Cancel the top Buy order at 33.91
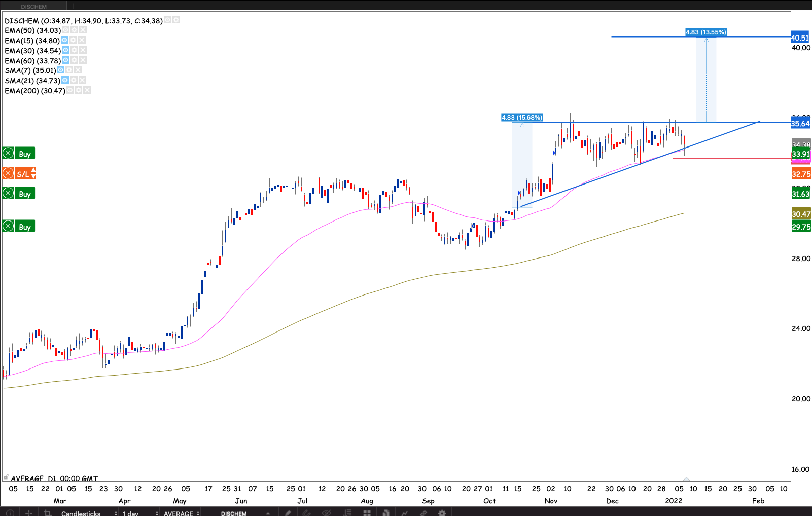The image size is (812, 516). (x=8, y=153)
